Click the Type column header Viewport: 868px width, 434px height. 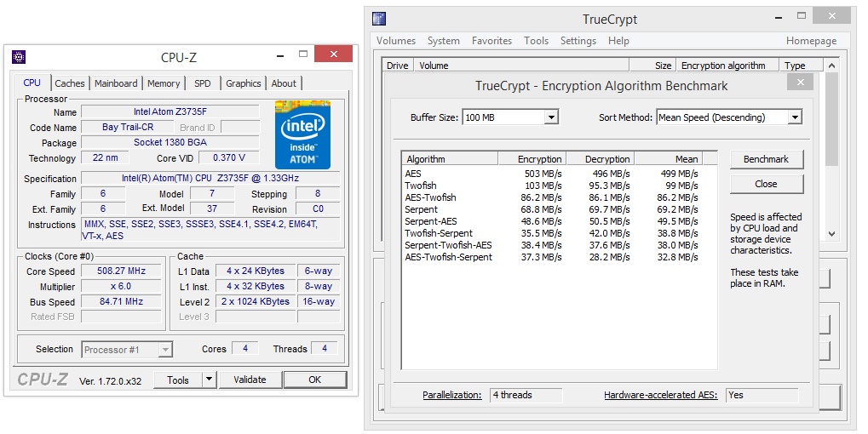point(802,66)
